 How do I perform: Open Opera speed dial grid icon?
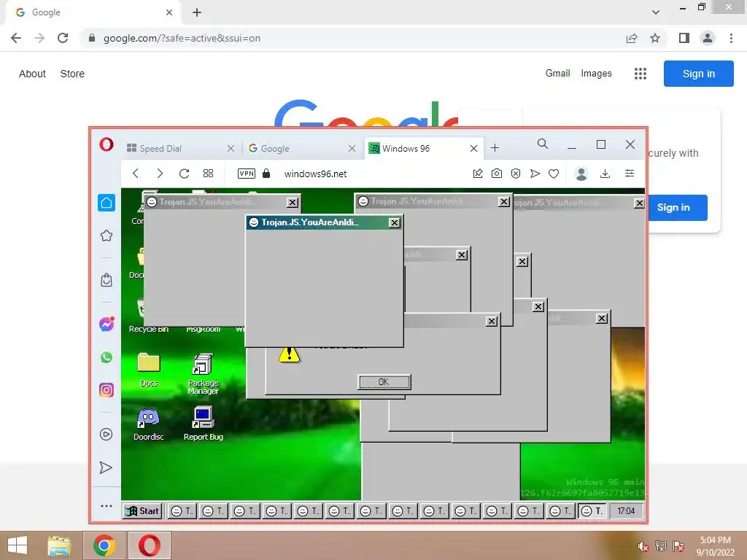pos(208,174)
